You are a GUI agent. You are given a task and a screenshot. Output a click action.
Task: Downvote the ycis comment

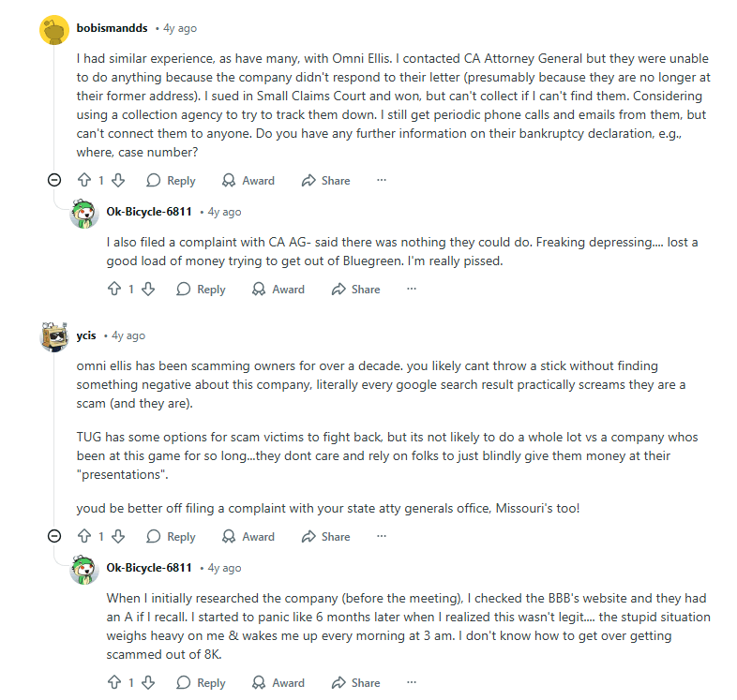point(118,537)
